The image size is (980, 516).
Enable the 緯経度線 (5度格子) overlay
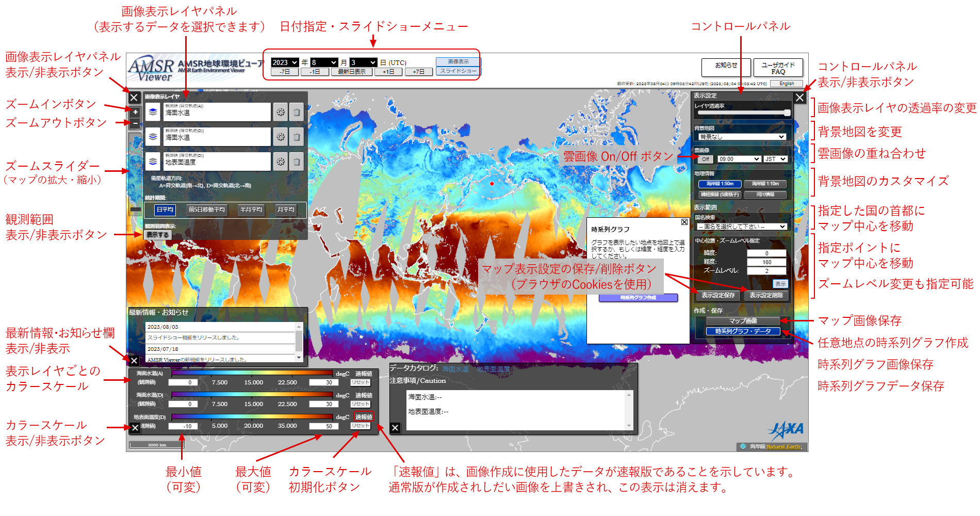tap(720, 195)
